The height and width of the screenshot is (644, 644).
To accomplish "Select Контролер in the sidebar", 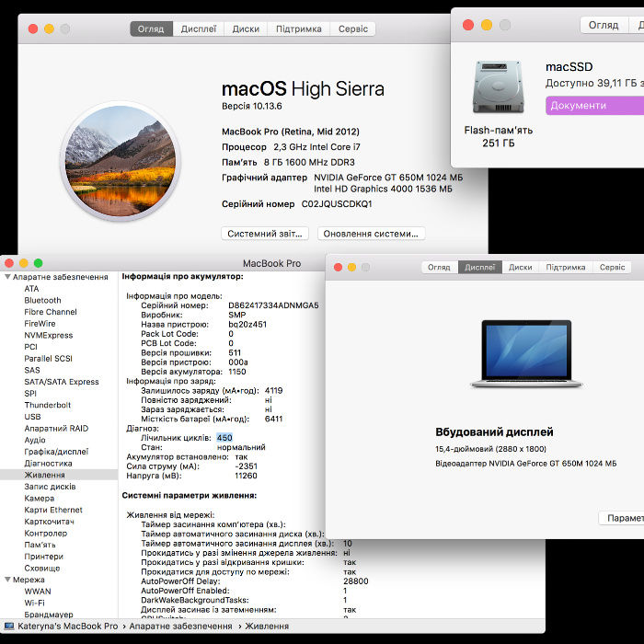I will (45, 533).
